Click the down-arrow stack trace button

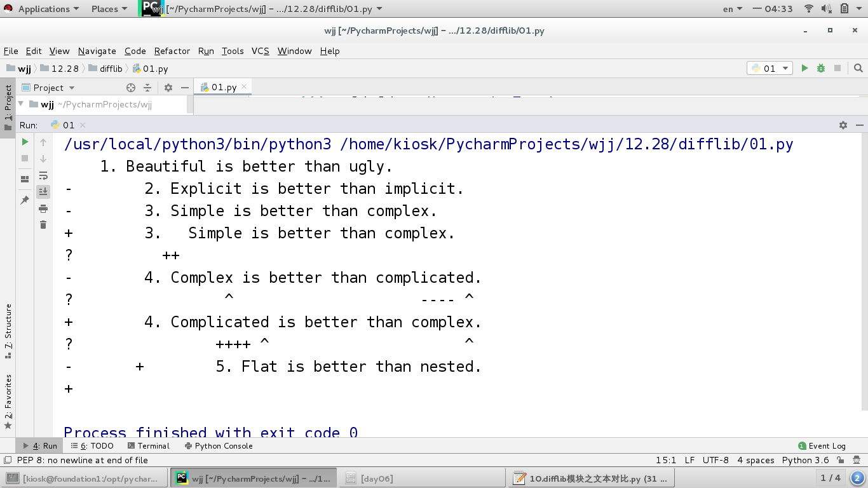tap(43, 159)
